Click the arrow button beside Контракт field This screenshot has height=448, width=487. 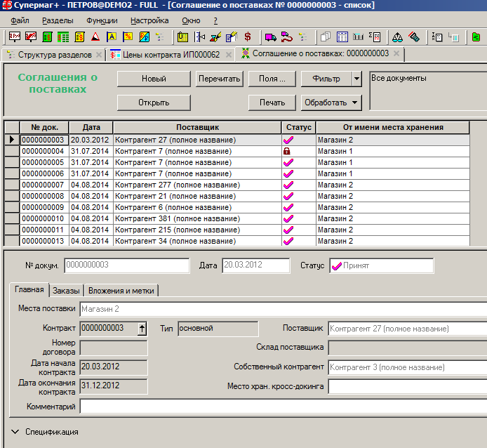[142, 329]
